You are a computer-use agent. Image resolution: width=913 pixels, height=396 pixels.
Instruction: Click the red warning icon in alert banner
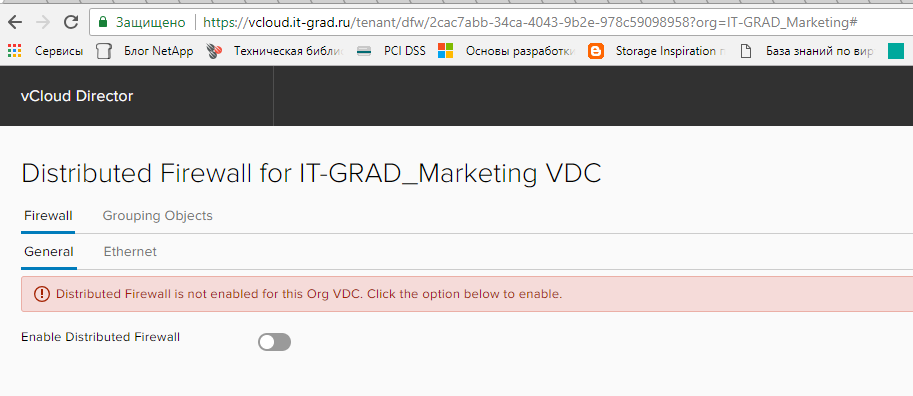(41, 294)
